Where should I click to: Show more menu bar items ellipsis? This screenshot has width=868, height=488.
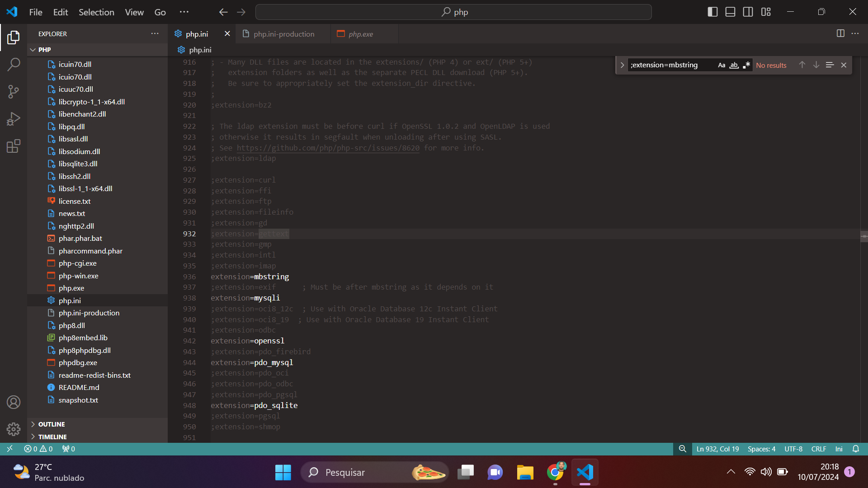click(x=184, y=12)
